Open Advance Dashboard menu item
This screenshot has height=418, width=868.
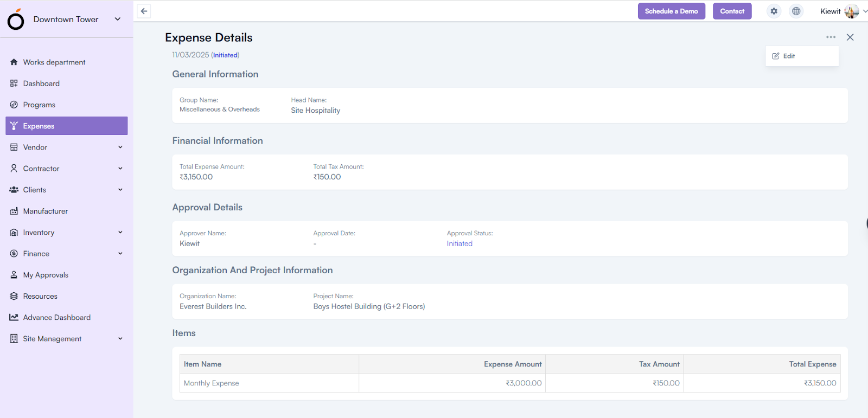pyautogui.click(x=67, y=317)
